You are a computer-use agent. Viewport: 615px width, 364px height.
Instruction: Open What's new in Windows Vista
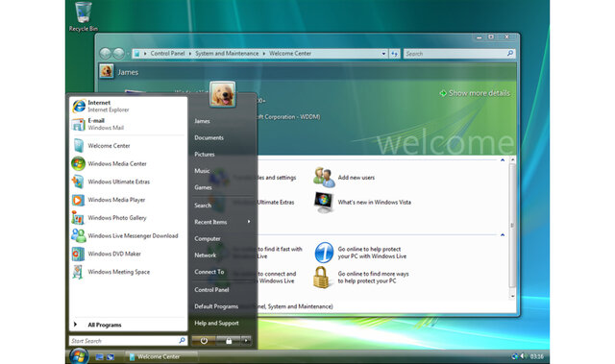click(x=362, y=203)
